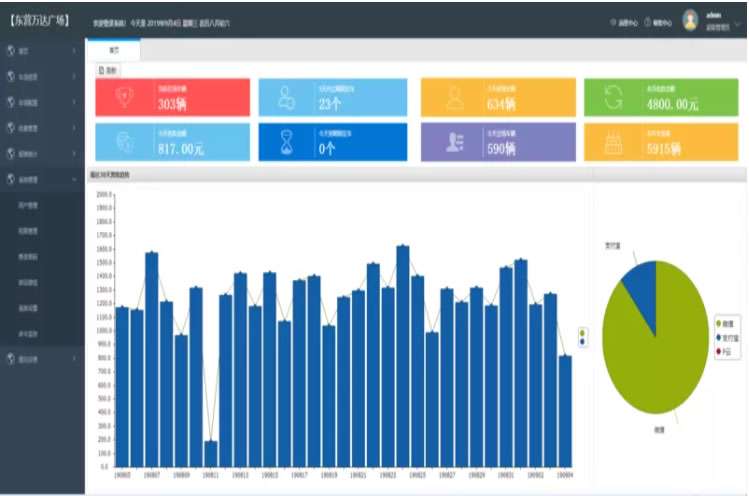
Task: Click the 【东营万达广场】 title
Action: point(39,20)
